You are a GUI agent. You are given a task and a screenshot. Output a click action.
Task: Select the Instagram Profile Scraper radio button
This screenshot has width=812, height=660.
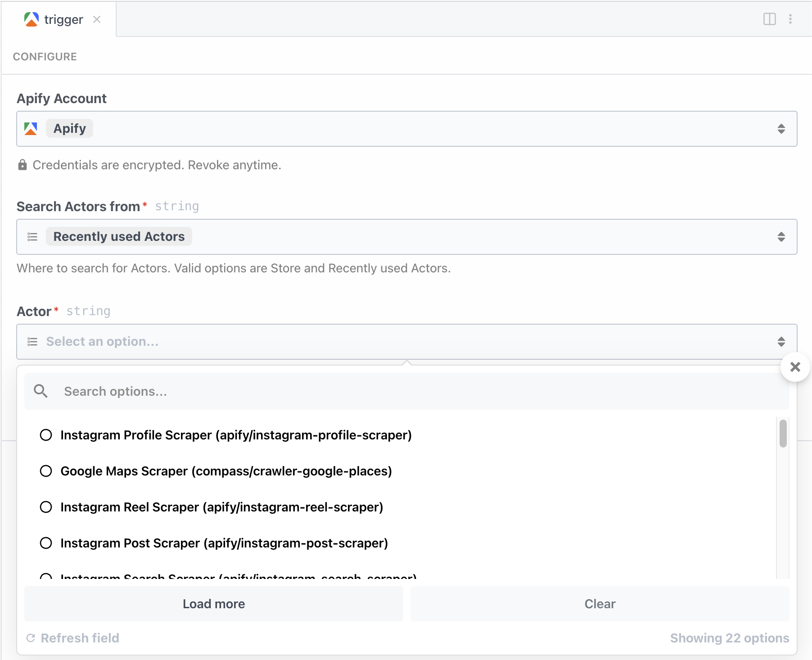click(x=46, y=435)
